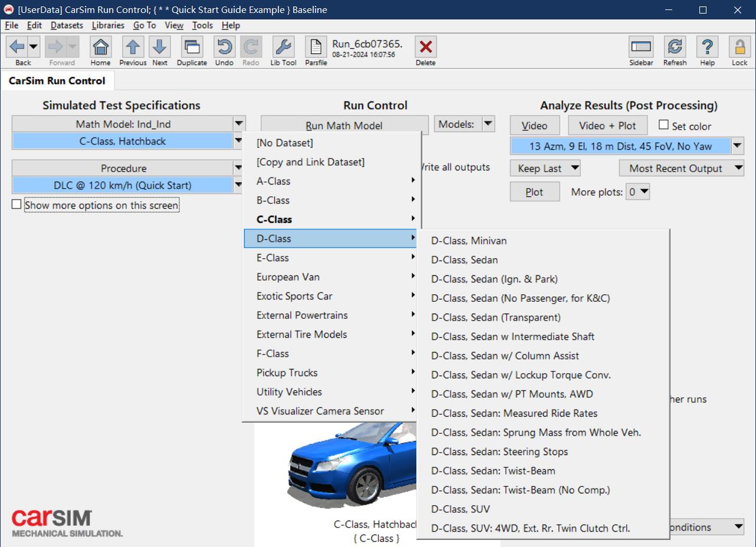Image resolution: width=756 pixels, height=547 pixels.
Task: Open the Keep Last dropdown
Action: pos(545,168)
